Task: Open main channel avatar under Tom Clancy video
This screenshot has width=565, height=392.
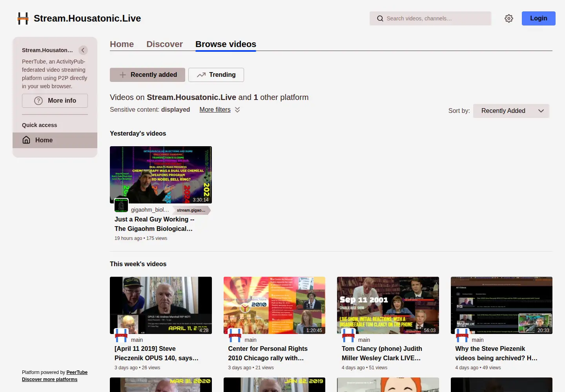Action: pos(348,336)
